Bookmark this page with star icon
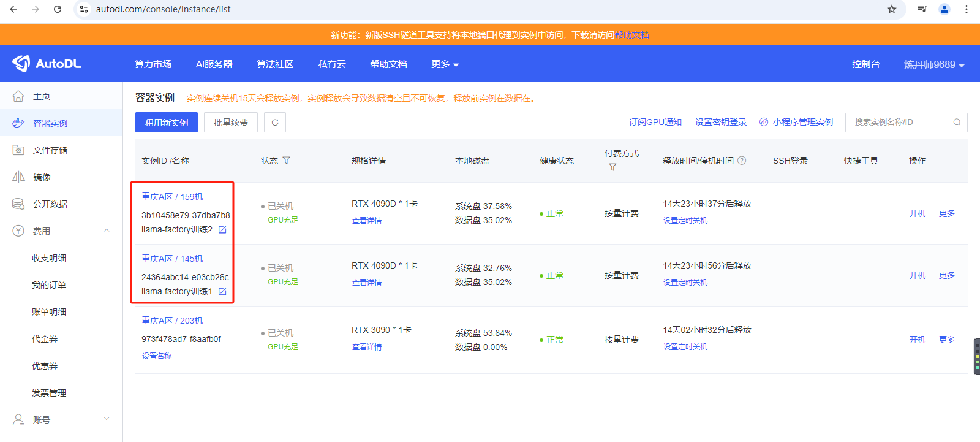Image resolution: width=980 pixels, height=442 pixels. tap(892, 9)
